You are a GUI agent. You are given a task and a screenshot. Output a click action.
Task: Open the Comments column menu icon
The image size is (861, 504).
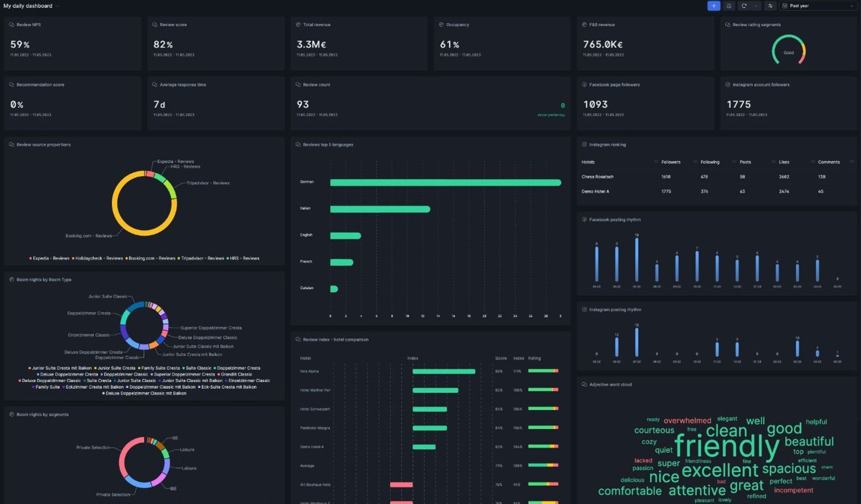coord(852,162)
